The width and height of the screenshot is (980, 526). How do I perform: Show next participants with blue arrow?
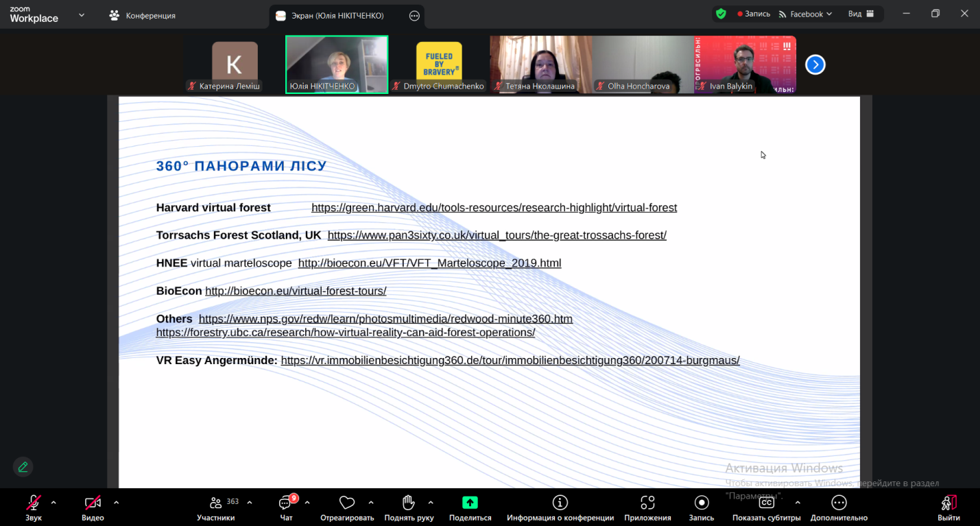click(x=815, y=64)
